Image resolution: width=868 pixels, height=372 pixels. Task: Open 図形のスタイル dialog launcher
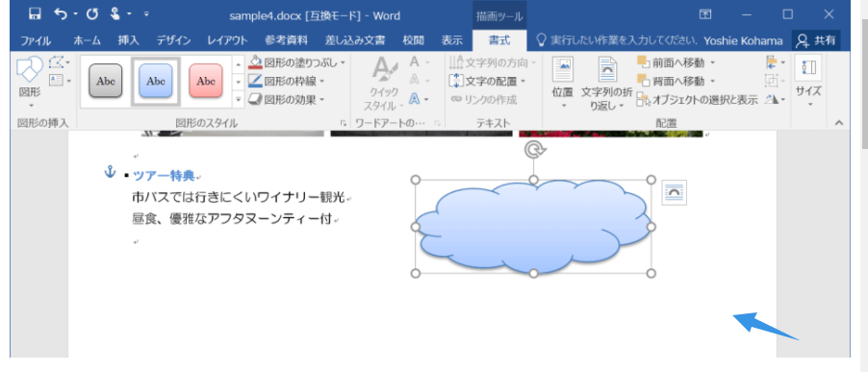344,123
